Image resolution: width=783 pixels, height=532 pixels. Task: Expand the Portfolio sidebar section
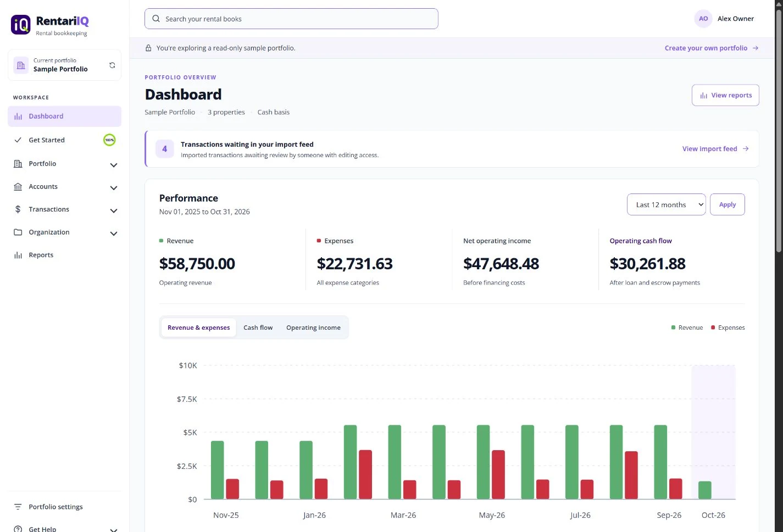click(x=114, y=165)
